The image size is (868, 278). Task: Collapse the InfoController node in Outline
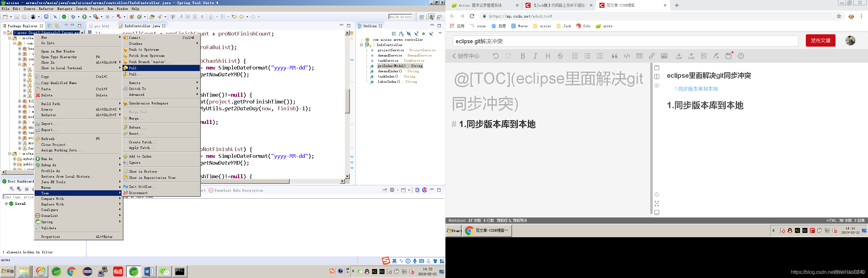(x=362, y=45)
